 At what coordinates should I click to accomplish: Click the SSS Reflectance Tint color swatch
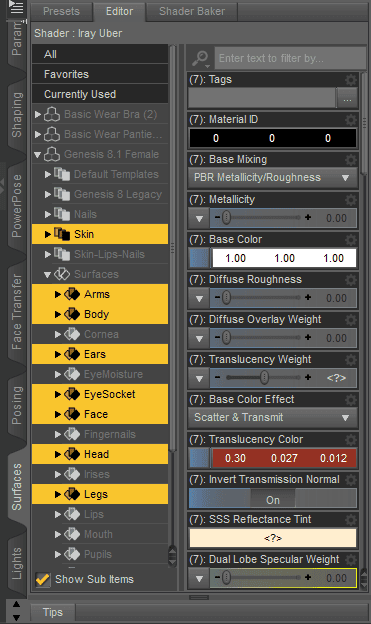(x=273, y=538)
